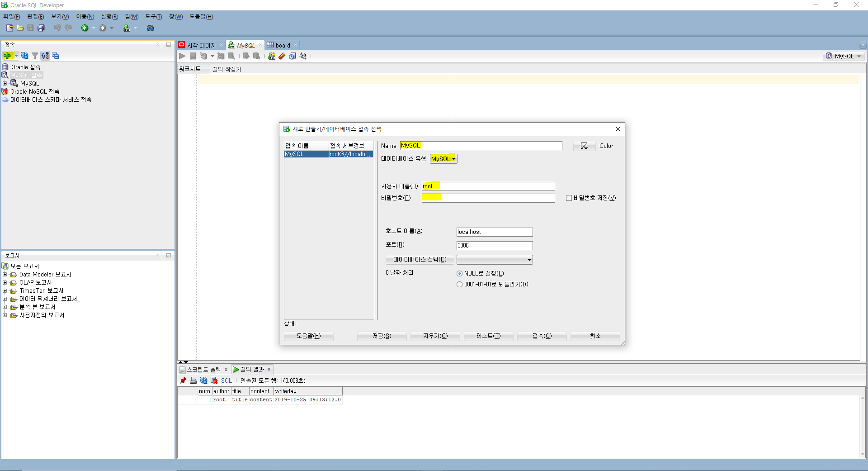
Task: Click the Filter funnel icon in connections panel
Action: point(35,56)
